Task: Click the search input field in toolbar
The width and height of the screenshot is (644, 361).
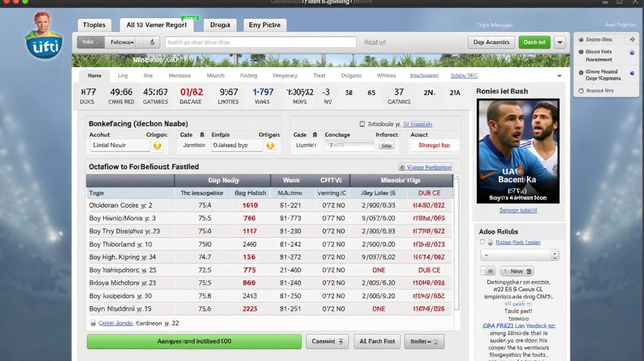Action: click(260, 42)
